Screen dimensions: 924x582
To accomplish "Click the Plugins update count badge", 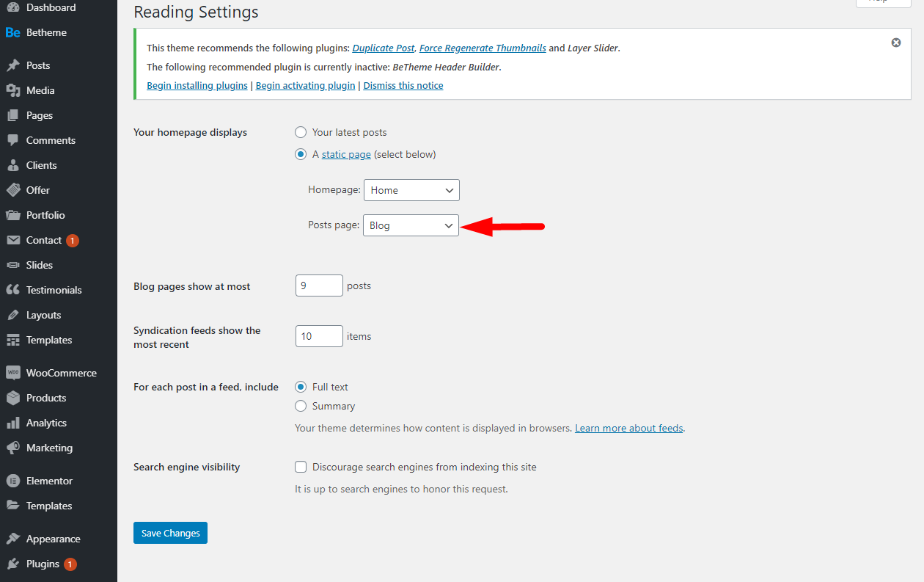I will coord(70,564).
